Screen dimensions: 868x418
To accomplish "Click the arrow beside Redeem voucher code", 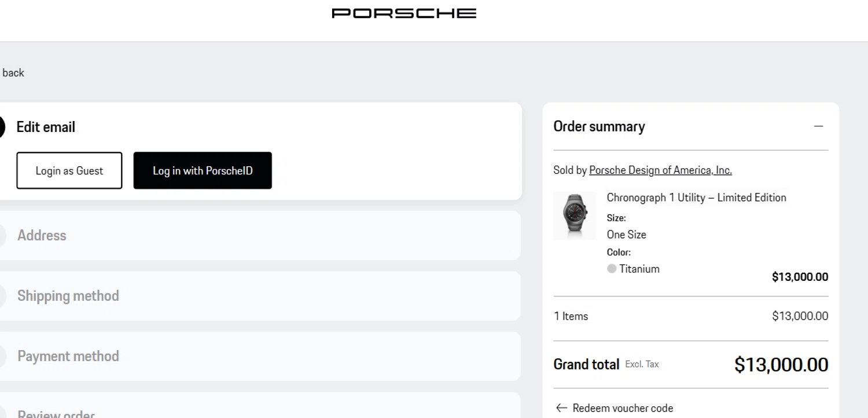I will coord(561,408).
